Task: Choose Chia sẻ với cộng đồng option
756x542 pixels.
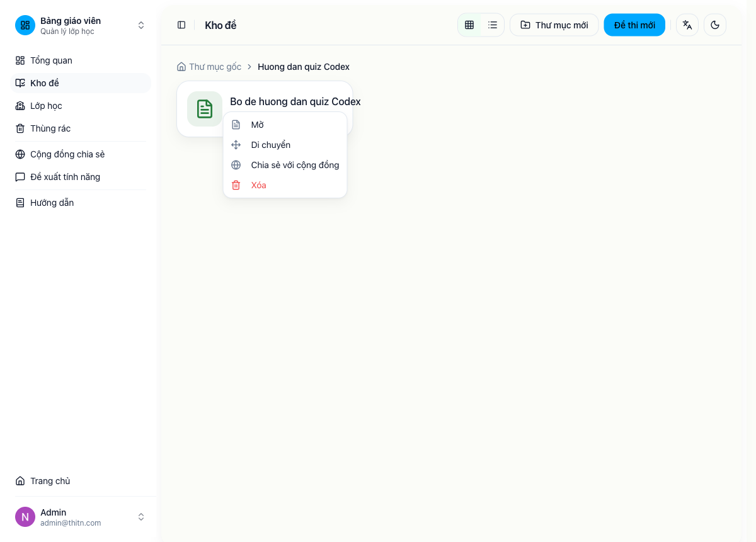Action: click(x=285, y=165)
